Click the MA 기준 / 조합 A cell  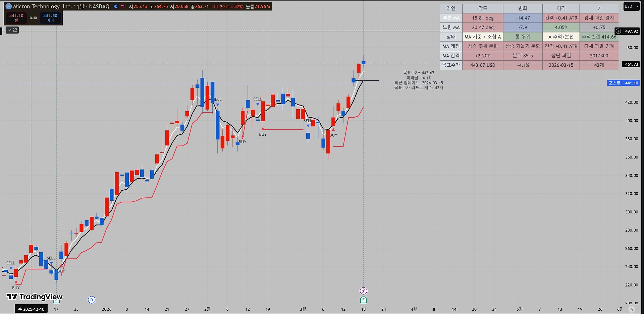click(483, 37)
